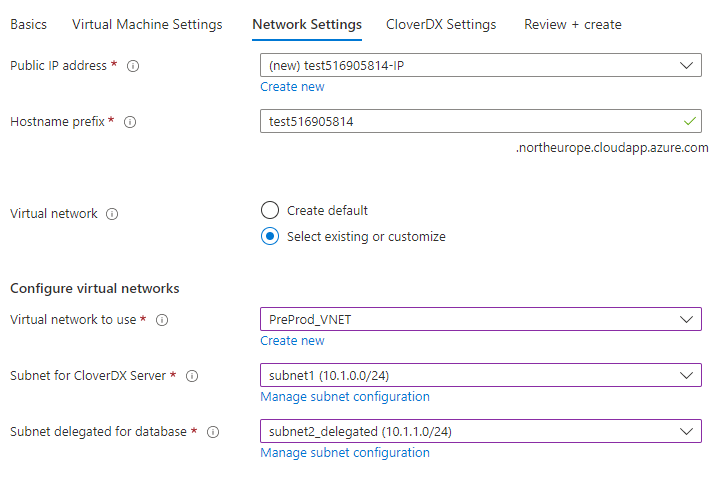718x497 pixels.
Task: Open the Public IP address dropdown
Action: [481, 66]
